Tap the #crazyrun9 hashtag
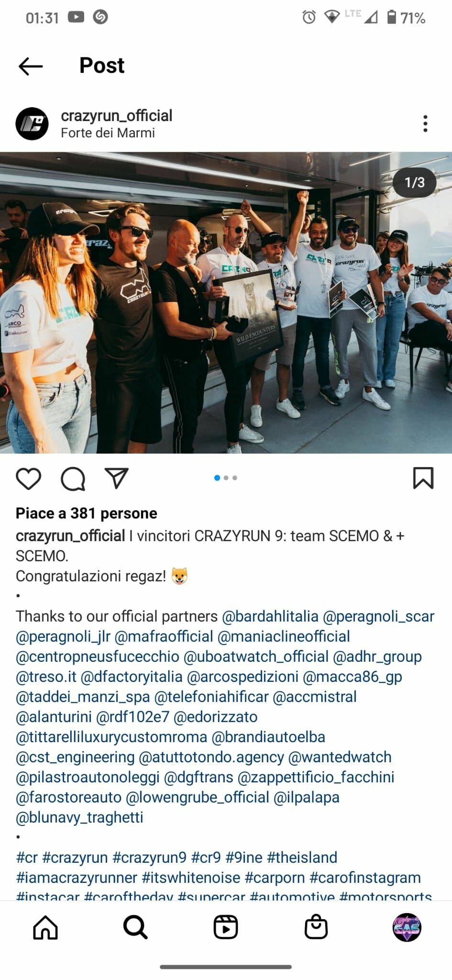The height and width of the screenshot is (980, 452). [x=149, y=857]
